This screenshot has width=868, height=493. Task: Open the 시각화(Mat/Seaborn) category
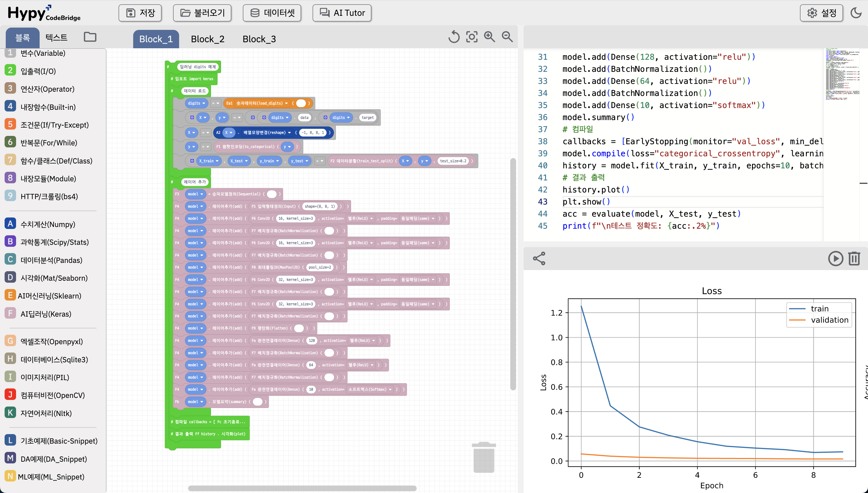pyautogui.click(x=46, y=278)
